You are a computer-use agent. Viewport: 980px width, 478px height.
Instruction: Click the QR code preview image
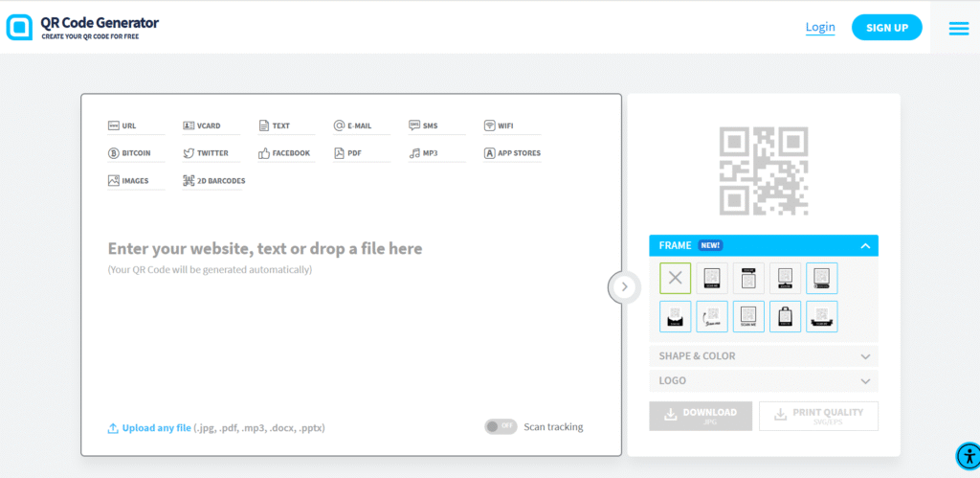763,171
